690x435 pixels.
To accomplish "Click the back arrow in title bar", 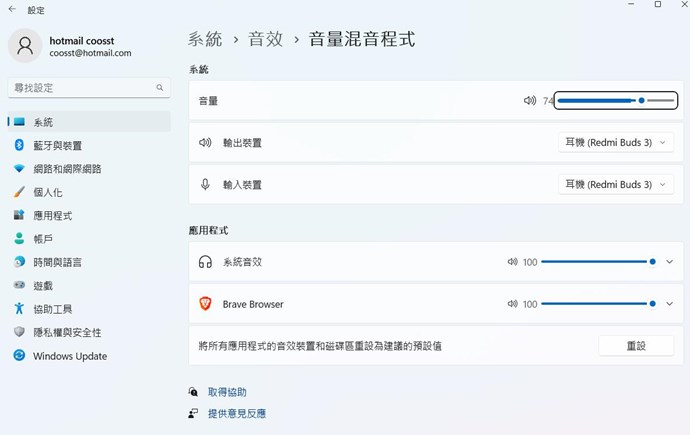I will coord(12,9).
